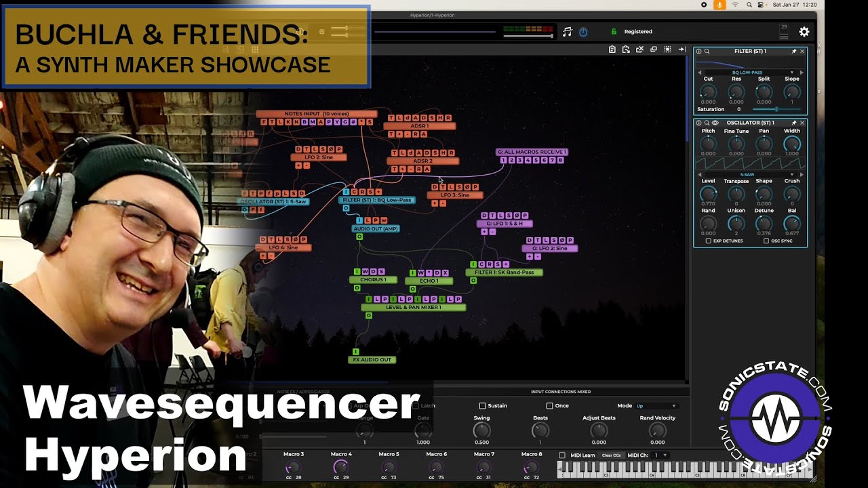Viewport: 868px width, 488px height.
Task: Open the preset list icon under number 29
Action: click(784, 35)
